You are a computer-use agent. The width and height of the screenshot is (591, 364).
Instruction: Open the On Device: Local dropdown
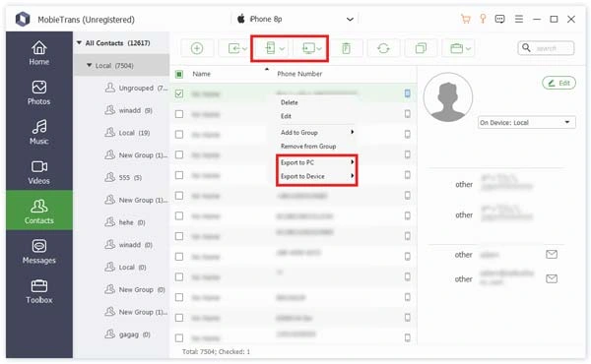[x=527, y=122]
